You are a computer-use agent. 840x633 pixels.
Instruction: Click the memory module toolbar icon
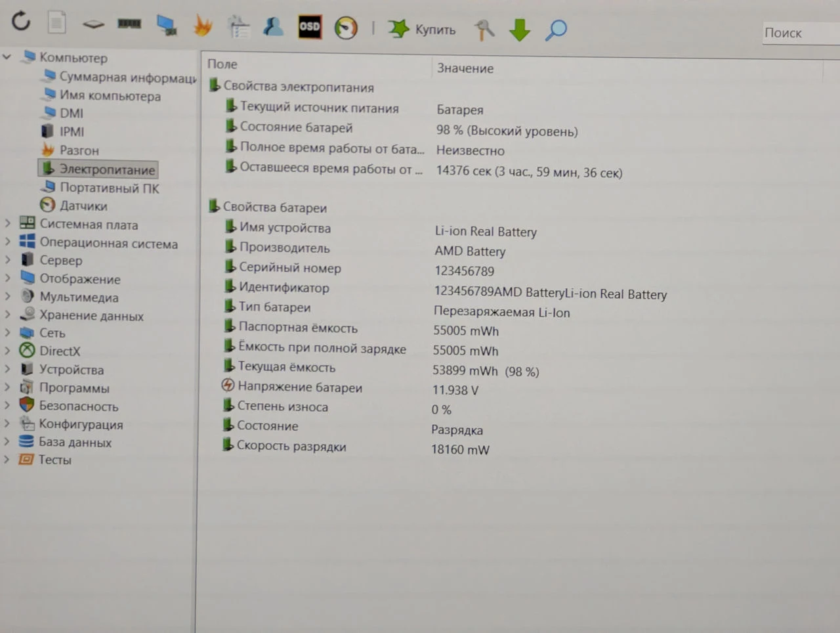pos(129,24)
